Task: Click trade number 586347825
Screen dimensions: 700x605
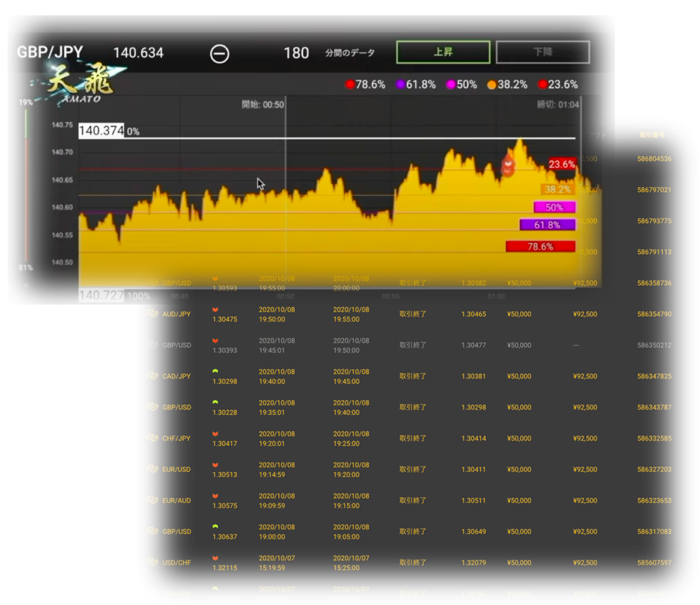Action: click(654, 376)
